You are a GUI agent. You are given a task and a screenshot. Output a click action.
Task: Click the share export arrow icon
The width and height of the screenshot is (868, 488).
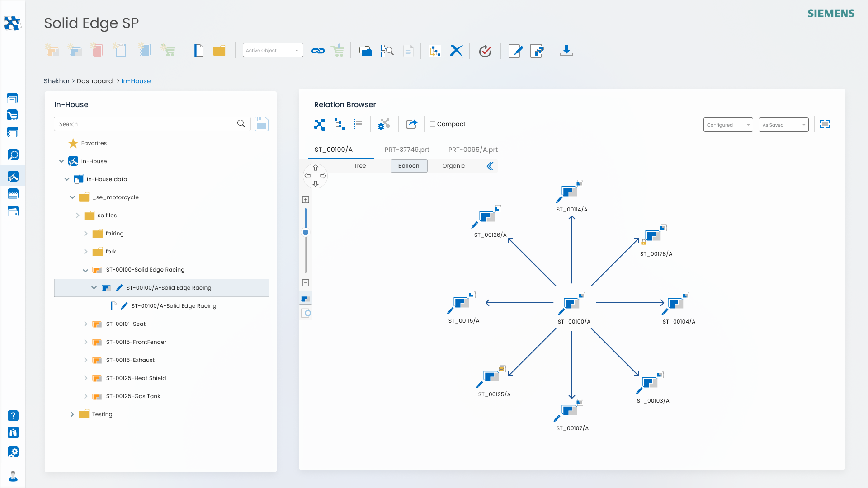click(411, 124)
